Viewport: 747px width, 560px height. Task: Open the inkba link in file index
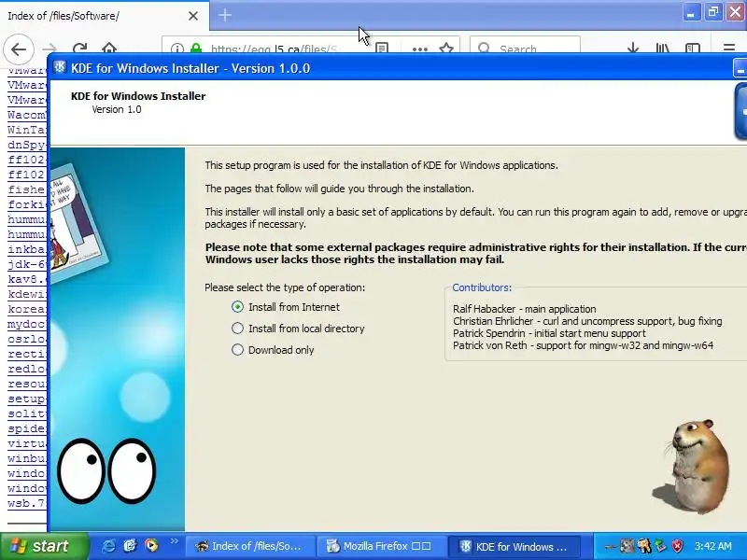pyautogui.click(x=27, y=249)
